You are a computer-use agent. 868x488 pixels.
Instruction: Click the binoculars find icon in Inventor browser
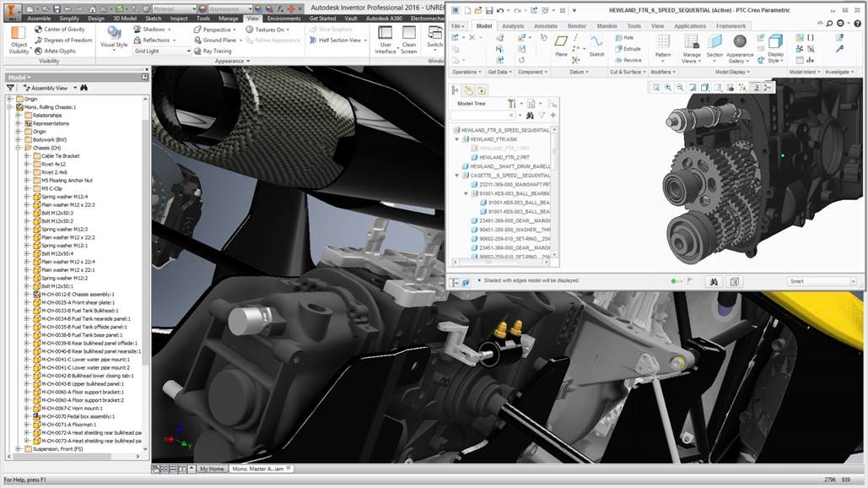[x=84, y=88]
